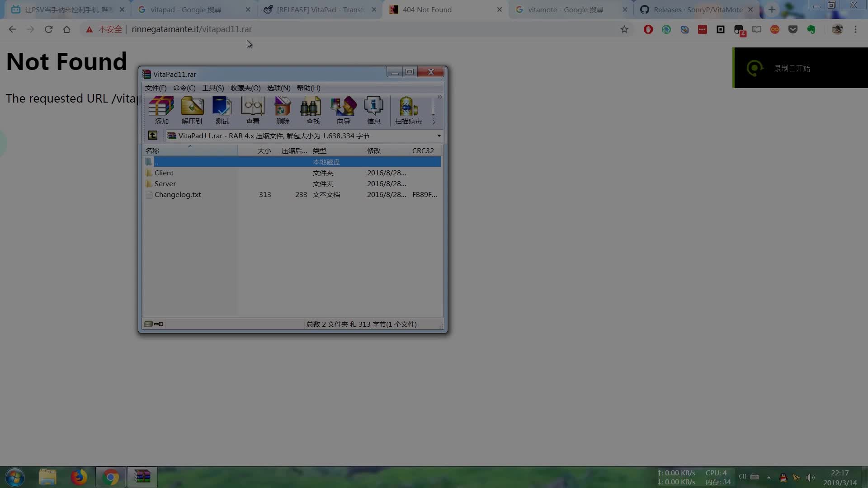Click the Delete (删除) toolbar icon

pyautogui.click(x=283, y=110)
